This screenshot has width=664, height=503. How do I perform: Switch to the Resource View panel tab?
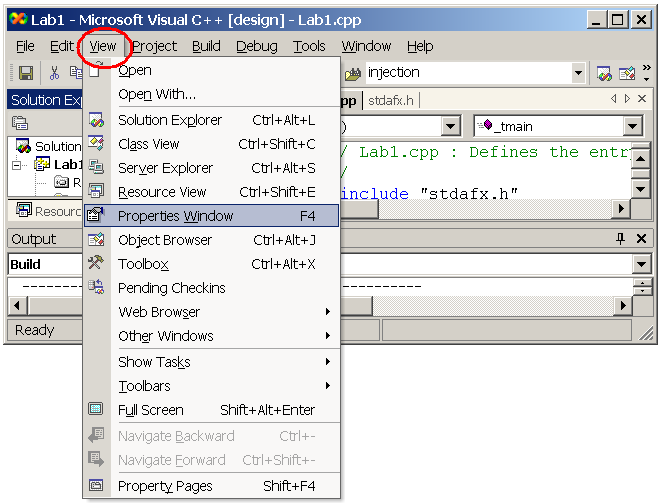47,211
